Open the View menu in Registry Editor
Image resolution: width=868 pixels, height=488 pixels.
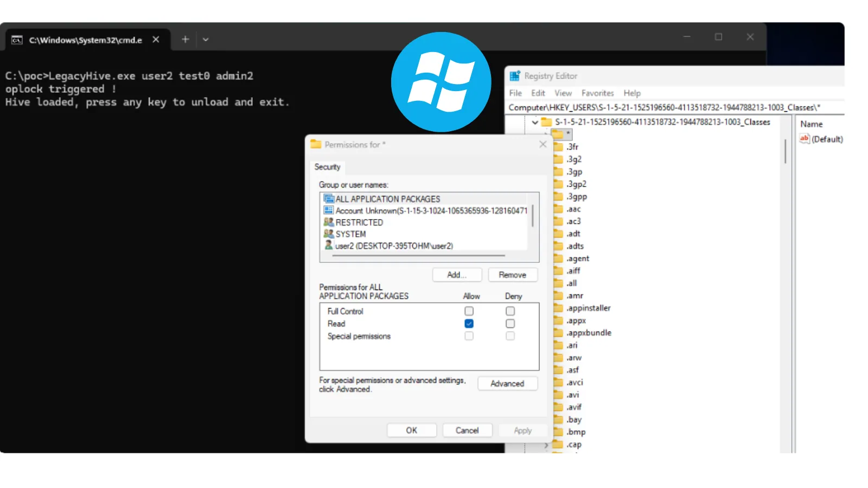point(563,93)
